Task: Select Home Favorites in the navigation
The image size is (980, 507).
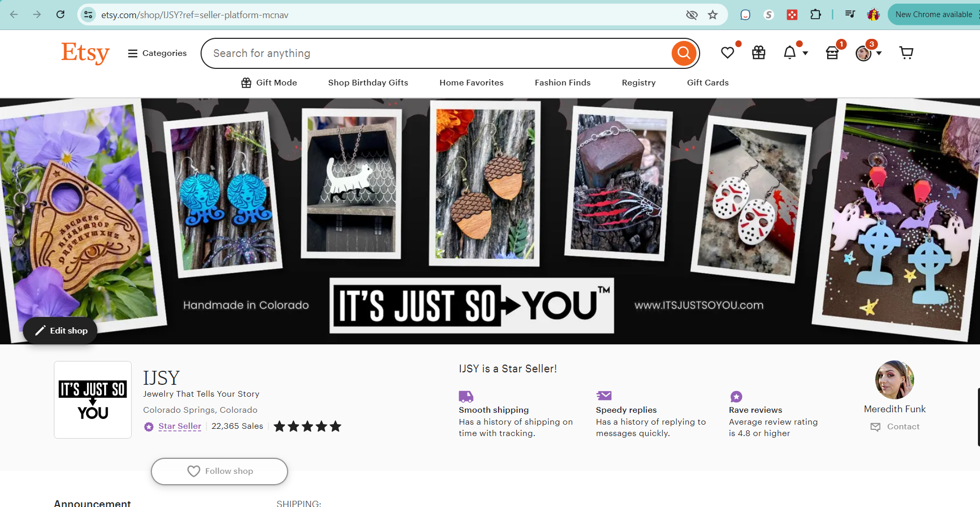Action: (x=471, y=82)
